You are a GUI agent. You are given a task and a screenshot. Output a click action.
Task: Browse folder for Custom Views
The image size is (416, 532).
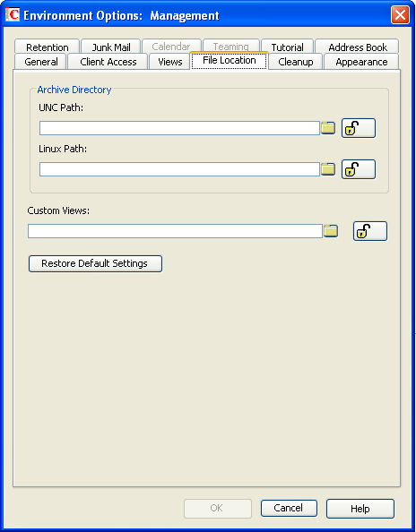point(331,231)
